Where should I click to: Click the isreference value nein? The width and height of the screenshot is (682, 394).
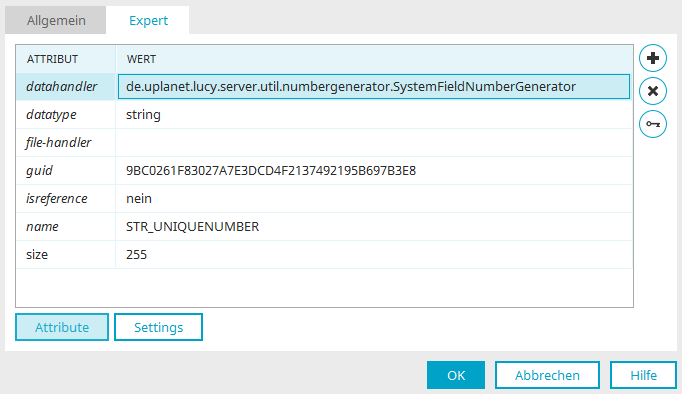point(139,199)
